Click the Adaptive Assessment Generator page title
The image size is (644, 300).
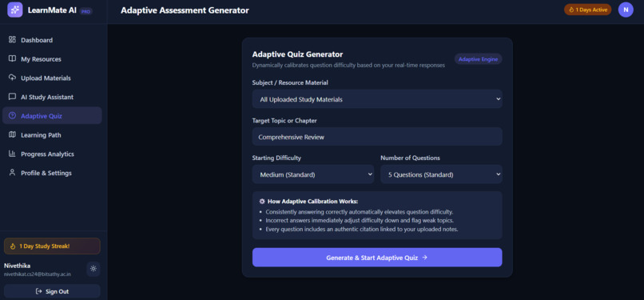coord(185,10)
